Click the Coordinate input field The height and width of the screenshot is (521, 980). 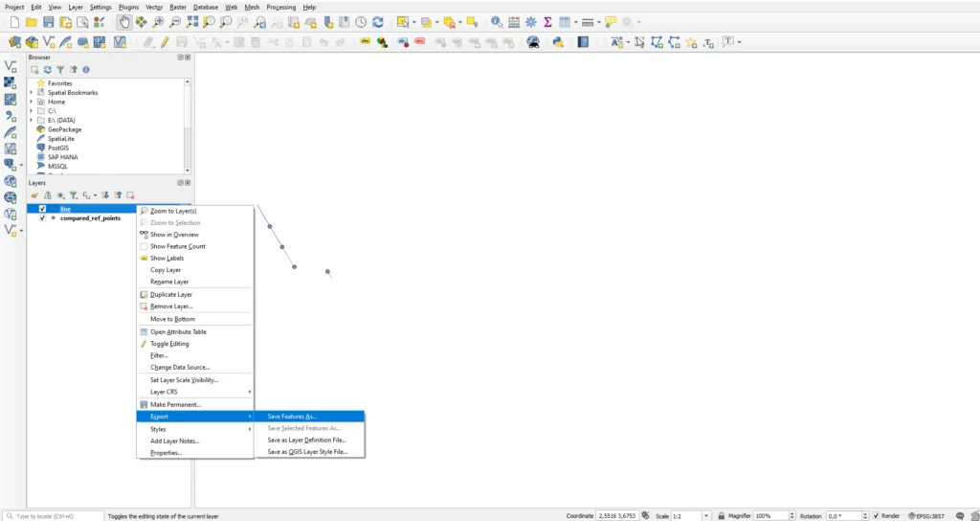(x=617, y=515)
